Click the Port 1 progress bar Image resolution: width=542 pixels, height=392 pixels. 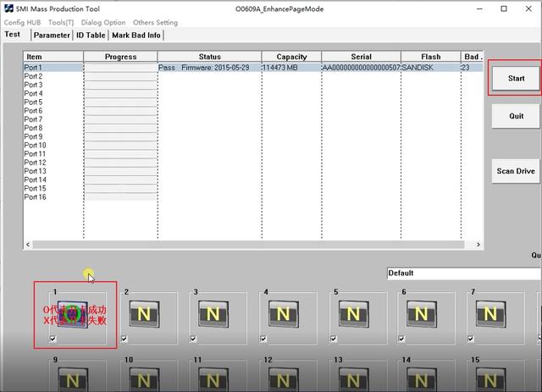point(120,68)
